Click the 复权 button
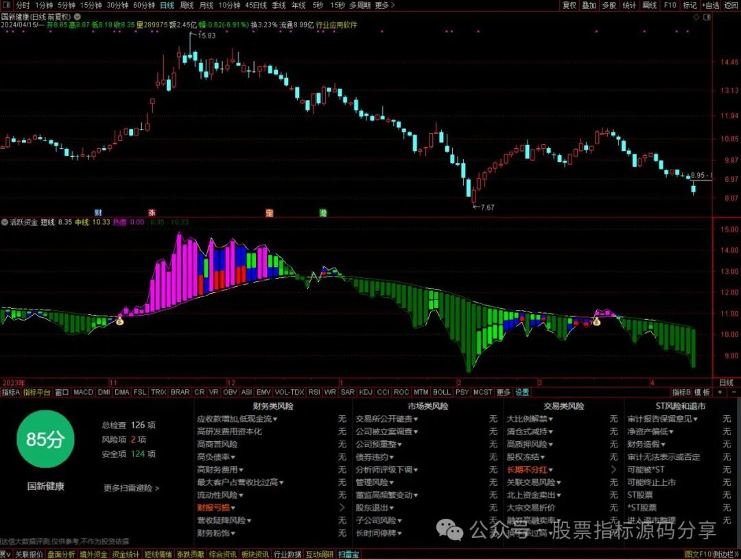 click(x=569, y=5)
